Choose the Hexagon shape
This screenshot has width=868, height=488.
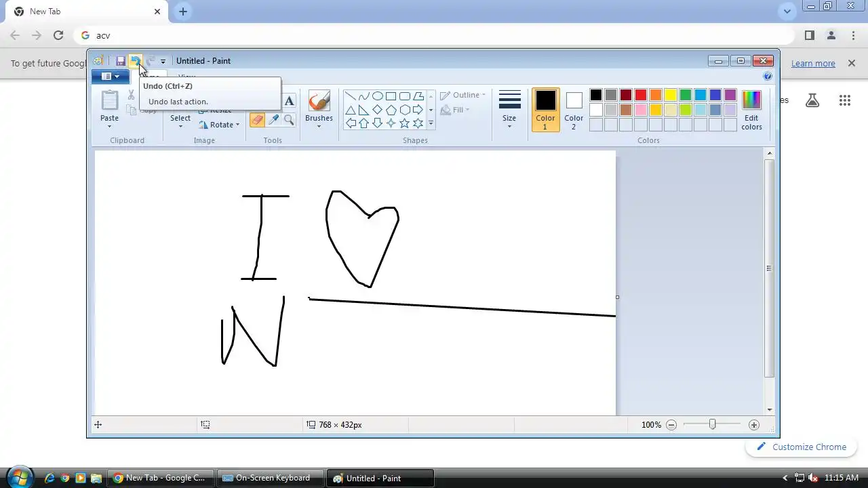pyautogui.click(x=405, y=110)
